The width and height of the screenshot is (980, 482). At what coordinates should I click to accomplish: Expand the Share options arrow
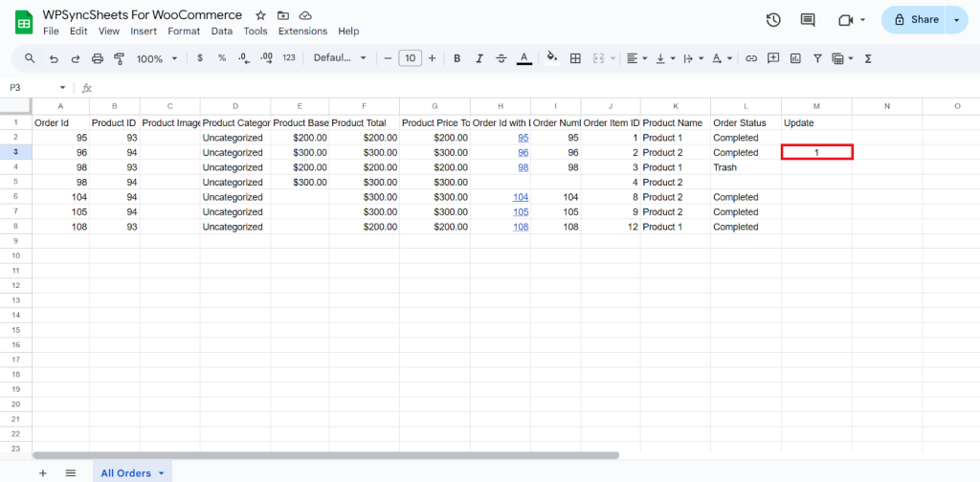pos(957,20)
